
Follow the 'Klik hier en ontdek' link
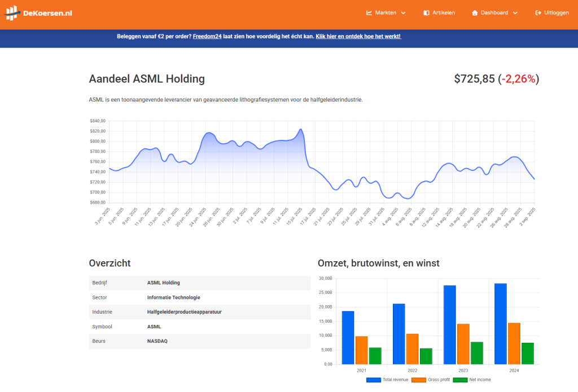(358, 37)
